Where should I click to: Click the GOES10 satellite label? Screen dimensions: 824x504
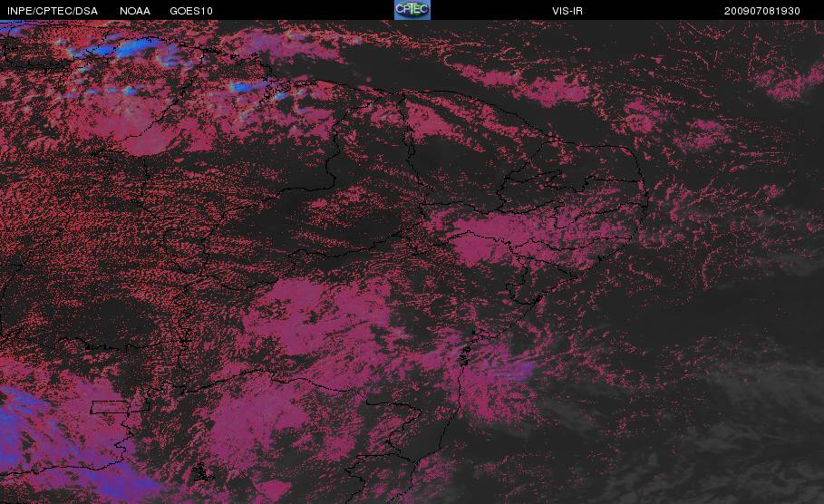coord(191,11)
